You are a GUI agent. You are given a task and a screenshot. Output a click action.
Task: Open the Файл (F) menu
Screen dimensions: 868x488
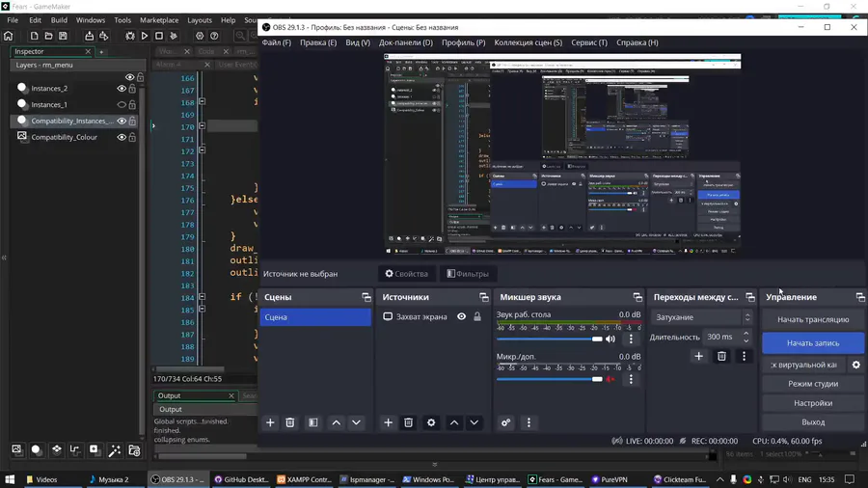point(276,42)
